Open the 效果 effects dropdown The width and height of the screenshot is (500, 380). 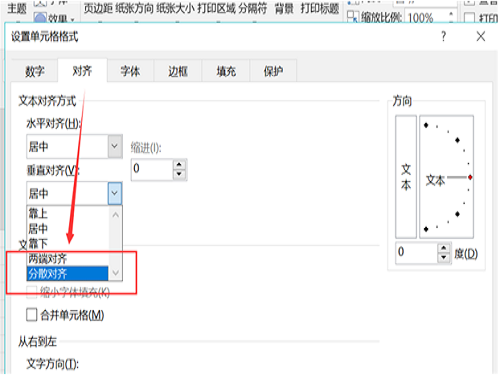pyautogui.click(x=55, y=18)
